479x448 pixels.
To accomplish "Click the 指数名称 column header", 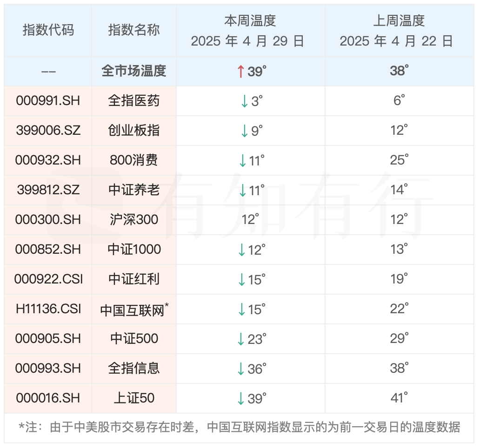I will [134, 30].
